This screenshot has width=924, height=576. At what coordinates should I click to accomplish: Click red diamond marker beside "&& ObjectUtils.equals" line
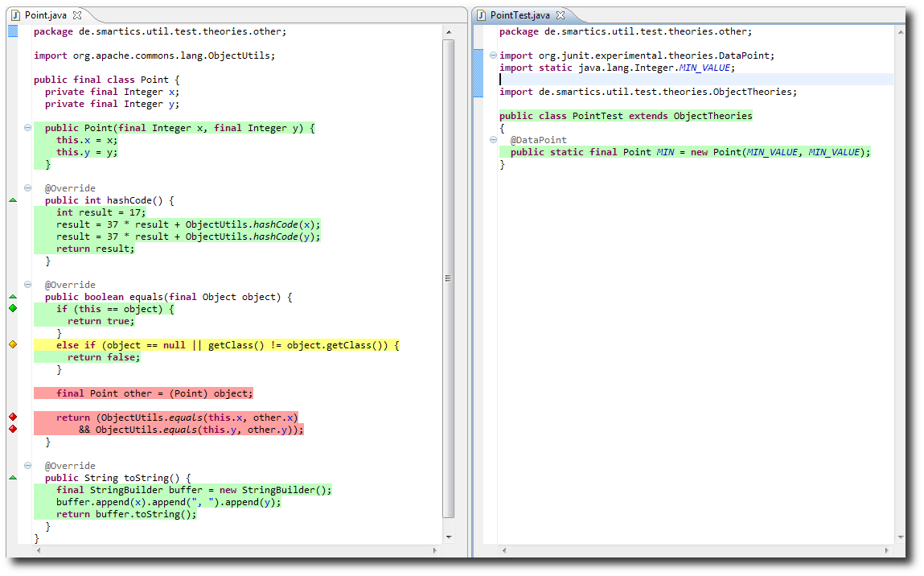click(13, 429)
